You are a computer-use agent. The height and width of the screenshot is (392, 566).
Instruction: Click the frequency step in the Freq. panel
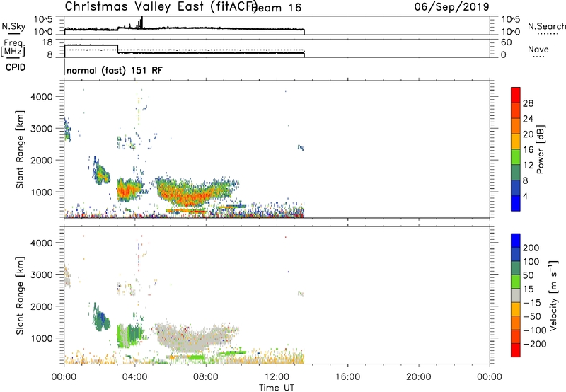(x=117, y=49)
